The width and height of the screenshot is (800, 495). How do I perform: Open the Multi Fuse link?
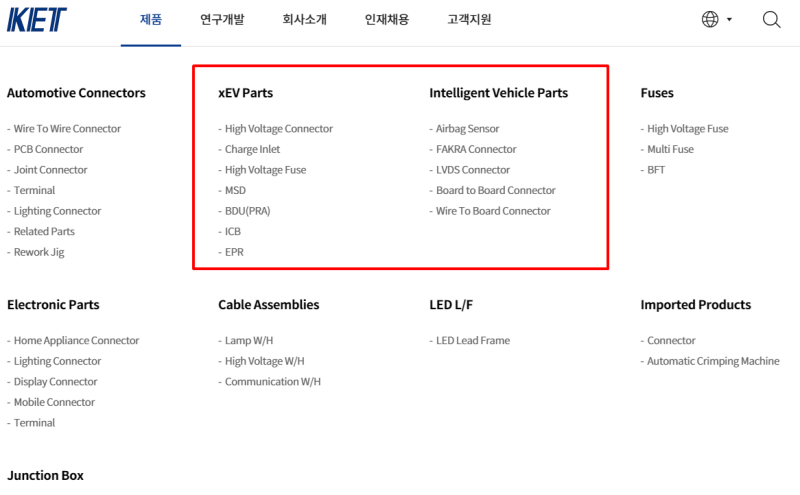(x=670, y=149)
